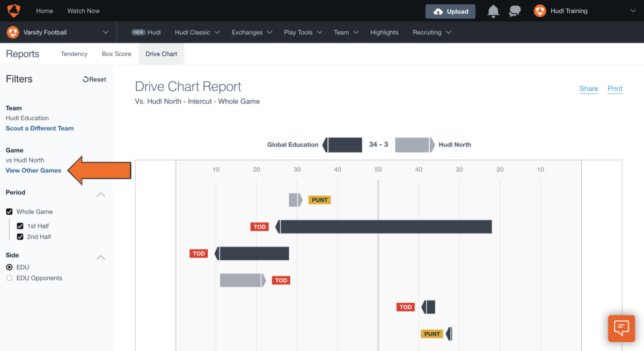This screenshot has width=644, height=351.
Task: Click the PUNT marker on the first drive
Action: coord(319,200)
